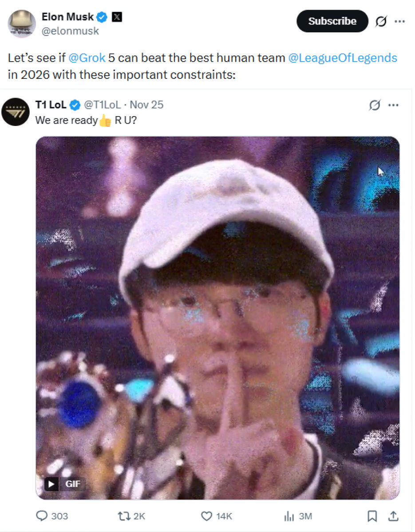Open the more options menu on Elon Musk's post
415x532 pixels.
point(400,21)
